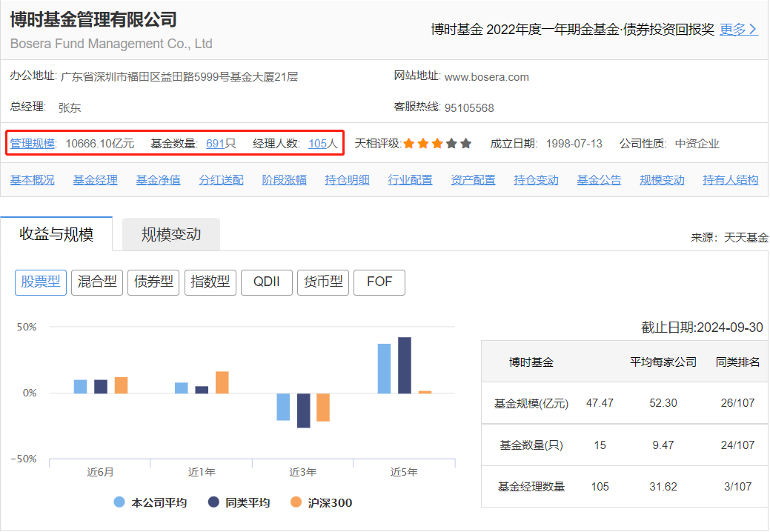770x532 pixels.
Task: Open the 105 manager count link
Action: pos(317,143)
